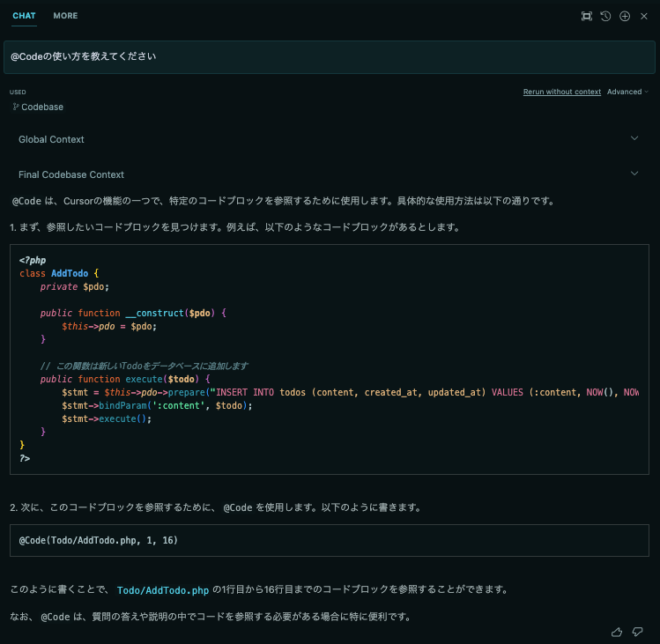Click the @Code question input box

point(330,56)
